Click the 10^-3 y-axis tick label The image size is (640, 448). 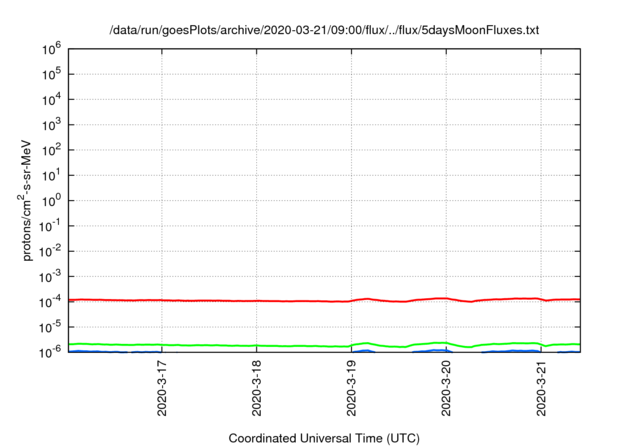coord(49,277)
